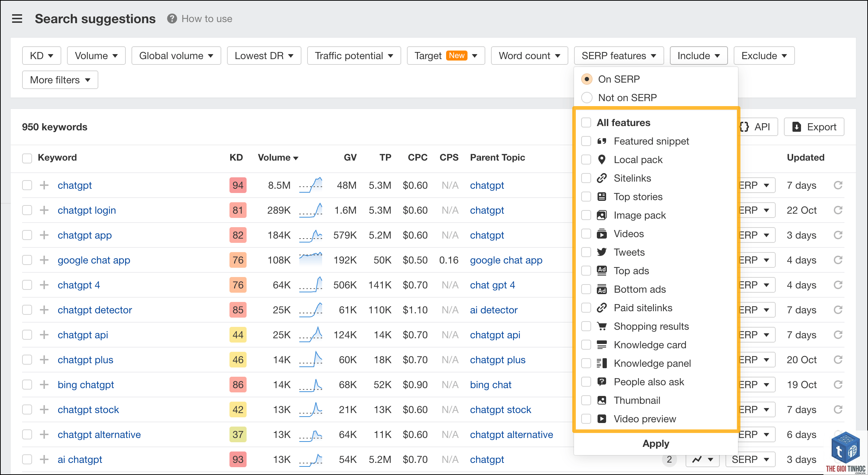Open the chatgpt detector keyword link

95,310
